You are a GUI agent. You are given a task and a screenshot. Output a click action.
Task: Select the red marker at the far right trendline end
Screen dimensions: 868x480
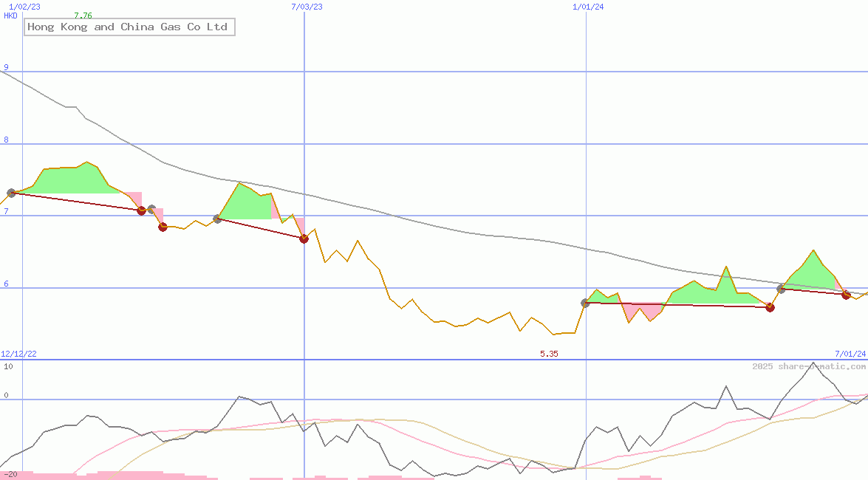click(x=846, y=295)
